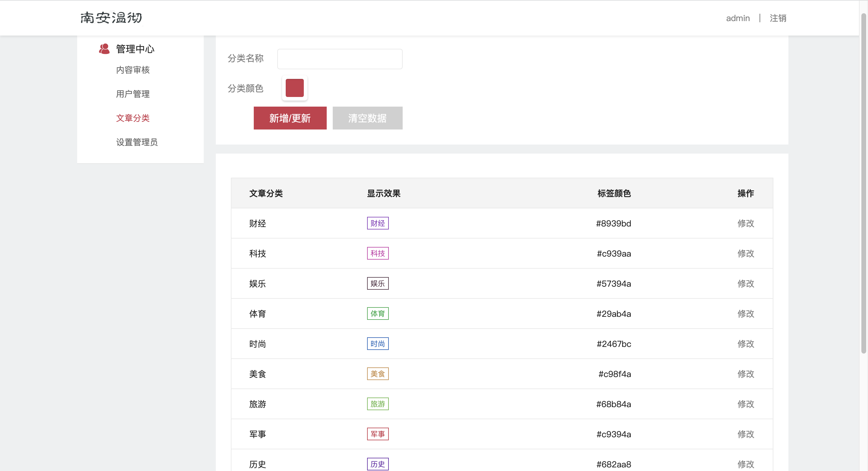This screenshot has width=868, height=471.
Task: Click the purple 财经 tag preview
Action: tap(377, 223)
